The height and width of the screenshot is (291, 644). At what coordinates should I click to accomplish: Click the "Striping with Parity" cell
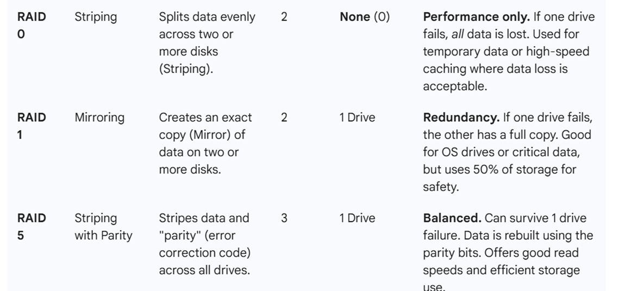[103, 226]
